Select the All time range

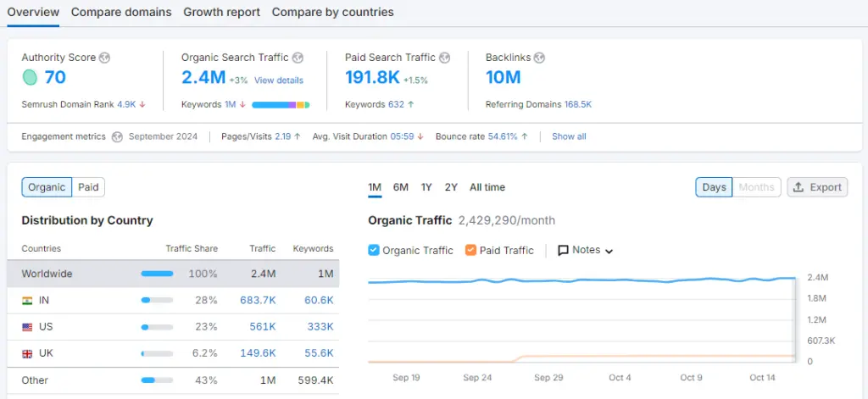point(487,187)
